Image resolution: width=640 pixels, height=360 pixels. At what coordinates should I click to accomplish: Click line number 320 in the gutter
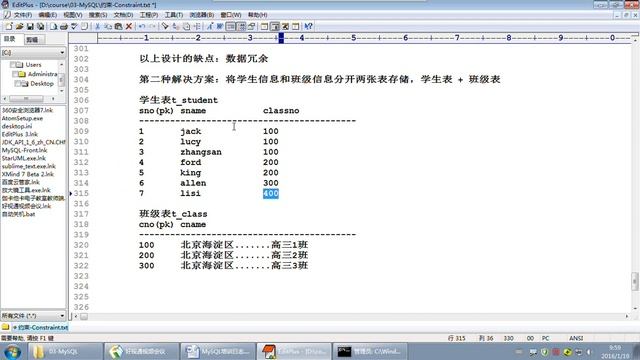(81, 245)
